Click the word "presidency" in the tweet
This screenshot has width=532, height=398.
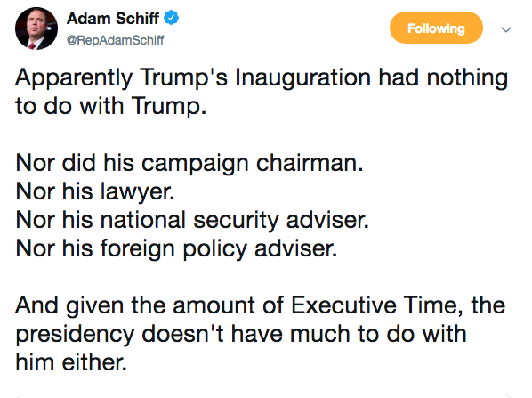pos(75,335)
